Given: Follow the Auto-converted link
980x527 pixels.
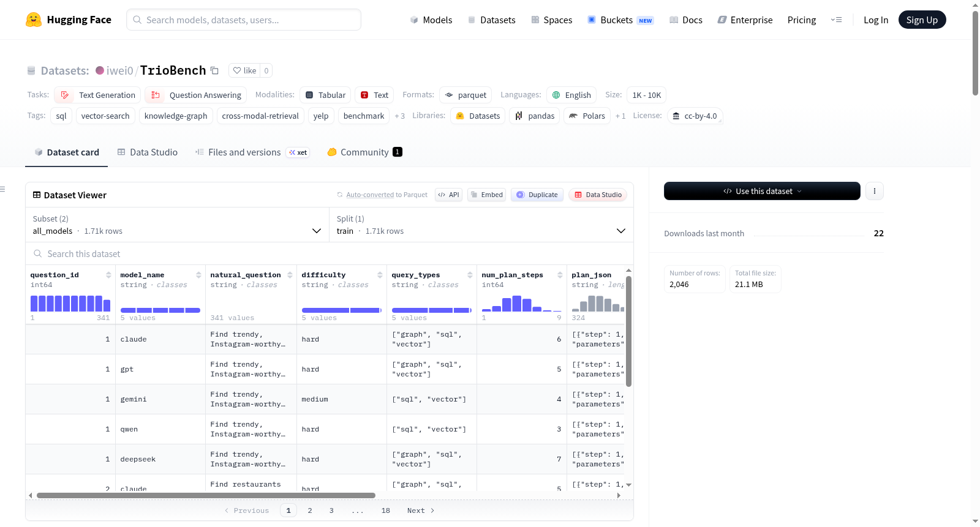Looking at the screenshot, I should pyautogui.click(x=370, y=195).
